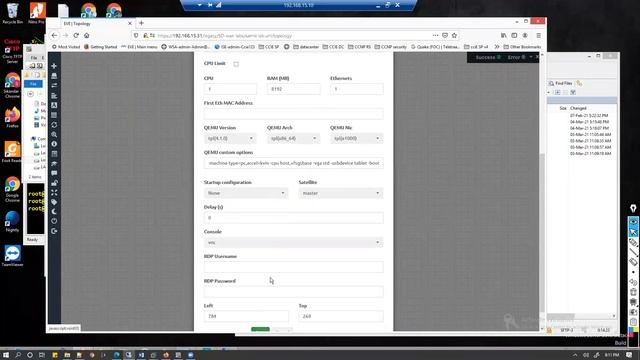
Task: Open the Recycle Bin desktop icon
Action: coord(12,13)
